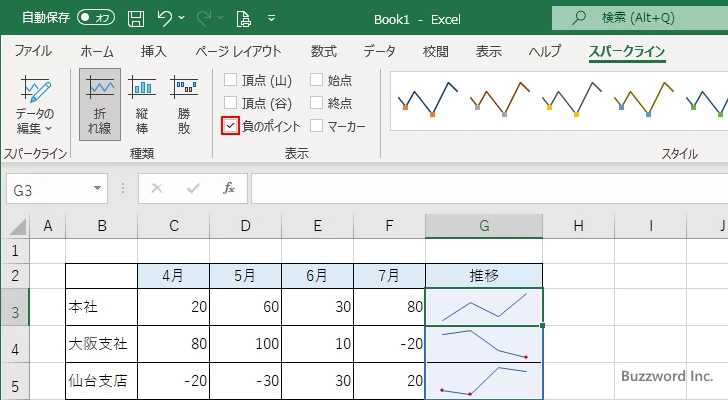Toggle the 自動保存 switch
Image resolution: width=728 pixels, height=400 pixels.
(96, 18)
